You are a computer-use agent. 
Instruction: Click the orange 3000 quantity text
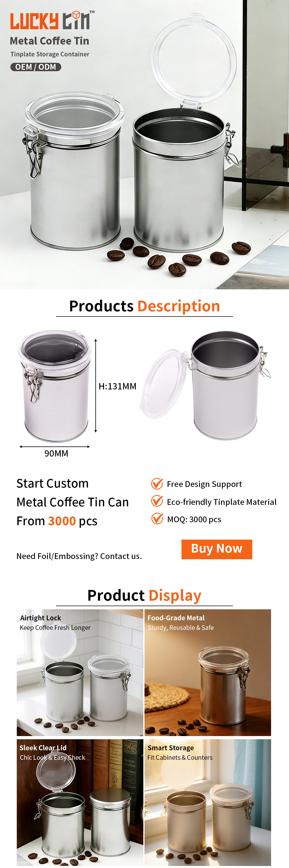coord(62,521)
